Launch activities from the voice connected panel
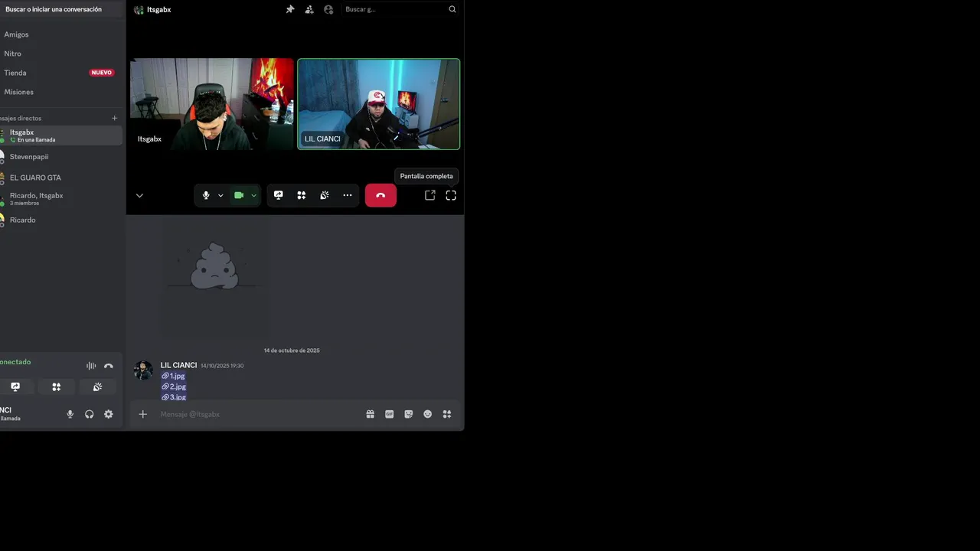This screenshot has height=551, width=980. [57, 387]
